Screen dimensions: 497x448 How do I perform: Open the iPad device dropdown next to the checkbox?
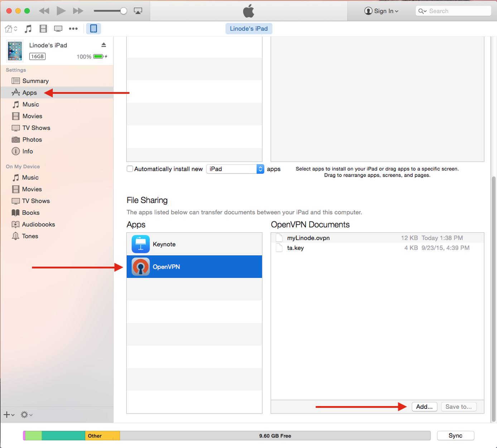(x=260, y=169)
